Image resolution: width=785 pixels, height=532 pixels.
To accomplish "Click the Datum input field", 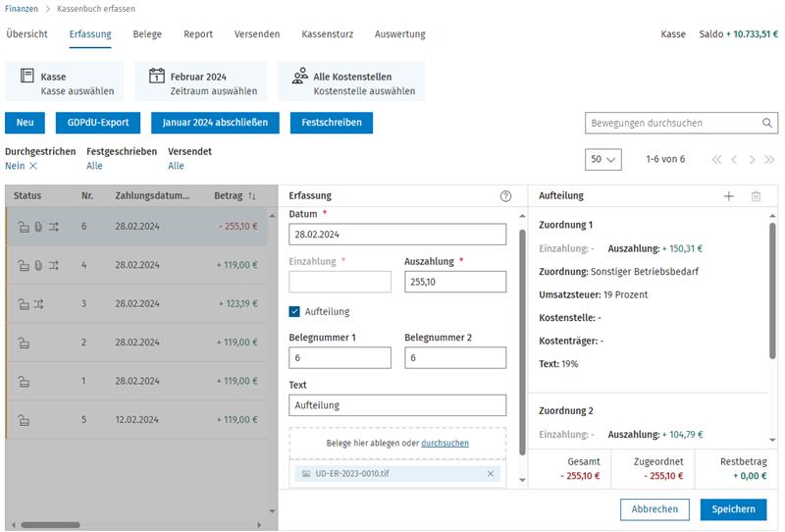I will coord(397,235).
